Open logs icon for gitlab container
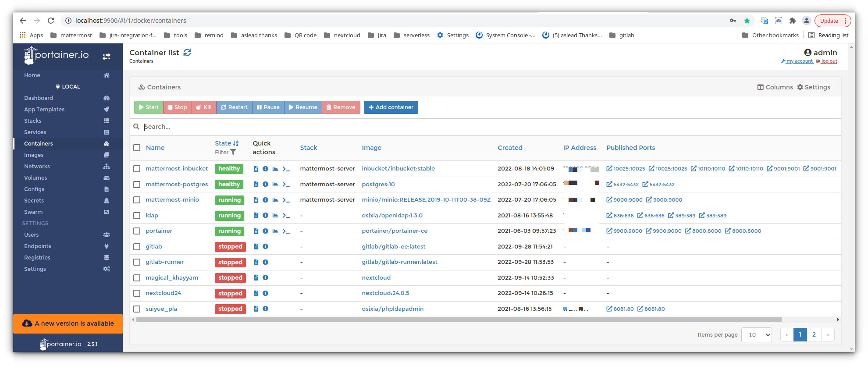Viewport: 868px width, 366px height. tap(256, 247)
